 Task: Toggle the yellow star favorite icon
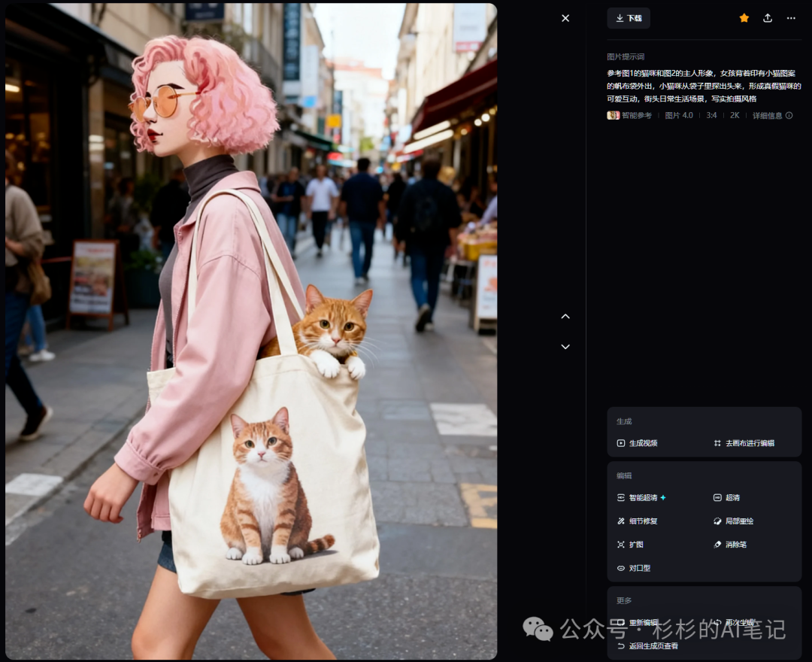tap(744, 18)
